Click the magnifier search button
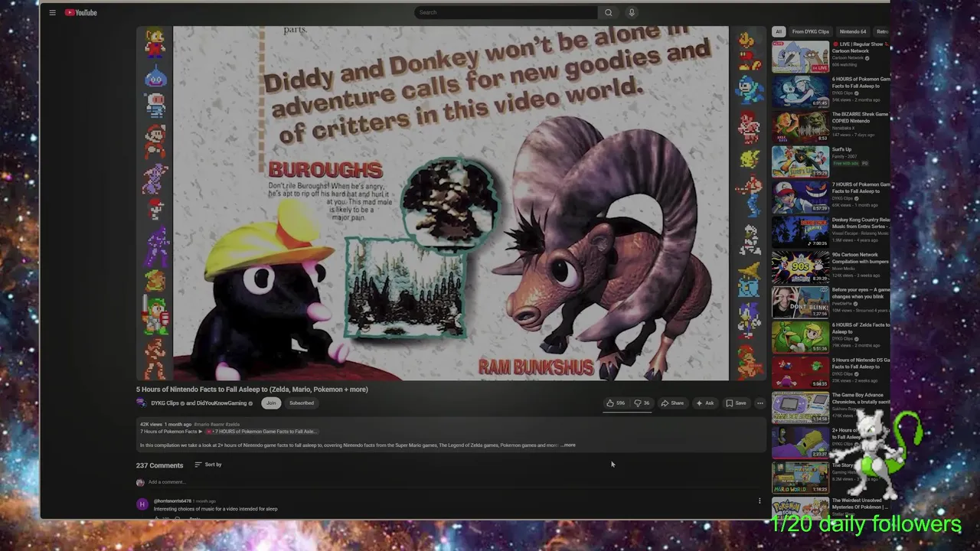The height and width of the screenshot is (551, 980). click(608, 12)
